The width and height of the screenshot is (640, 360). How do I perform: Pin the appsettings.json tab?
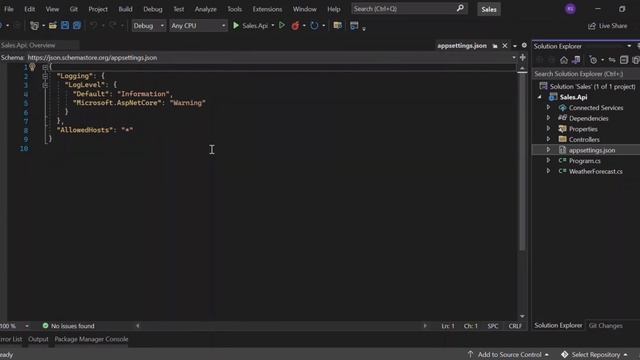tap(495, 46)
